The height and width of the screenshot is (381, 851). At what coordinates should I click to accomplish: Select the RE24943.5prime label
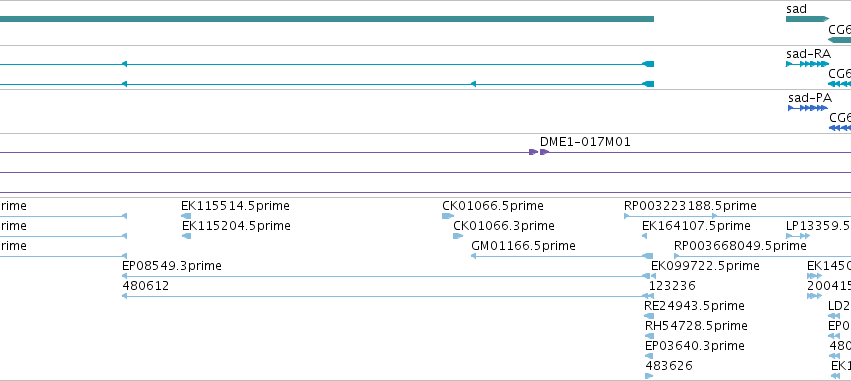click(694, 306)
